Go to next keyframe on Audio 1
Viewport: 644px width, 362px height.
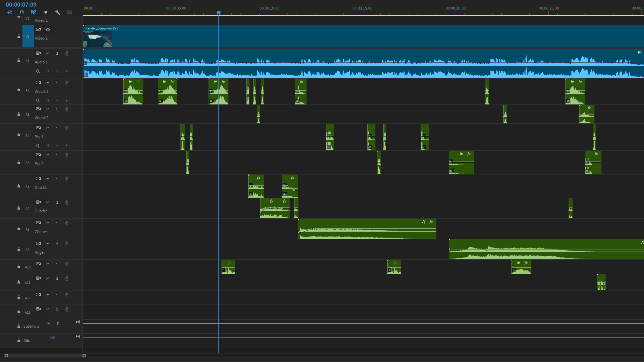pos(67,71)
